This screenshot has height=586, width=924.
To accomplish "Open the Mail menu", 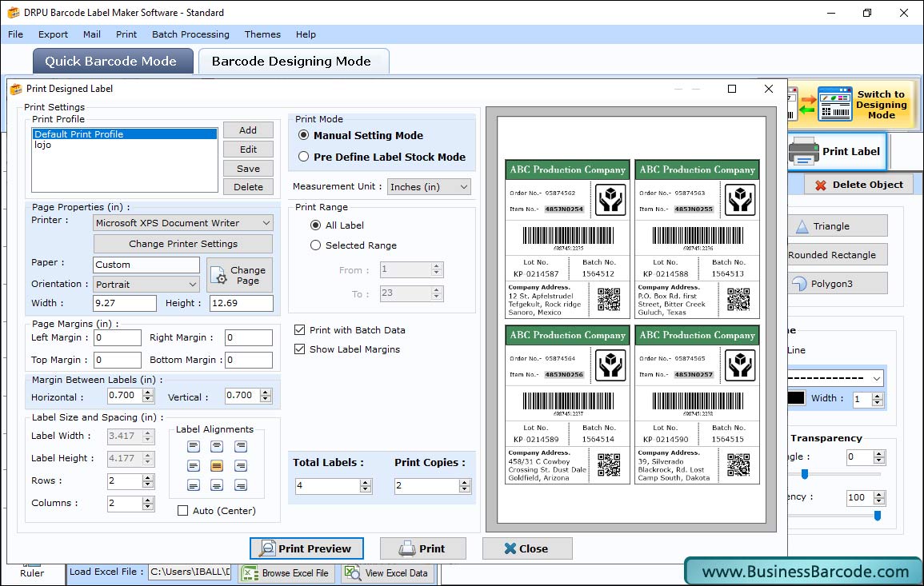I will pos(92,34).
